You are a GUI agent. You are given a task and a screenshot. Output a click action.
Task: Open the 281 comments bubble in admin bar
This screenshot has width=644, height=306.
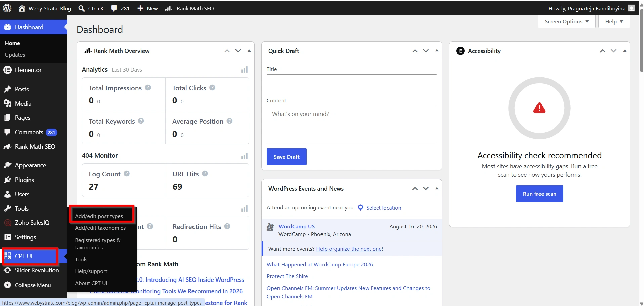(x=114, y=8)
